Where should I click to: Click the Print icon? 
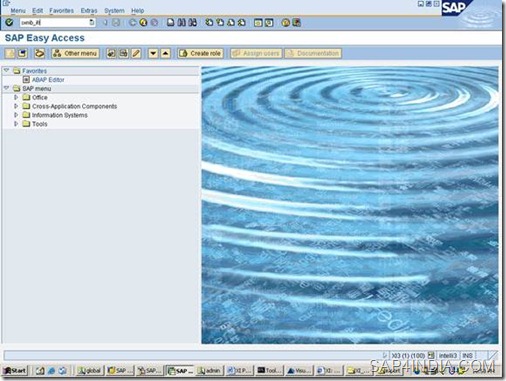pos(171,23)
